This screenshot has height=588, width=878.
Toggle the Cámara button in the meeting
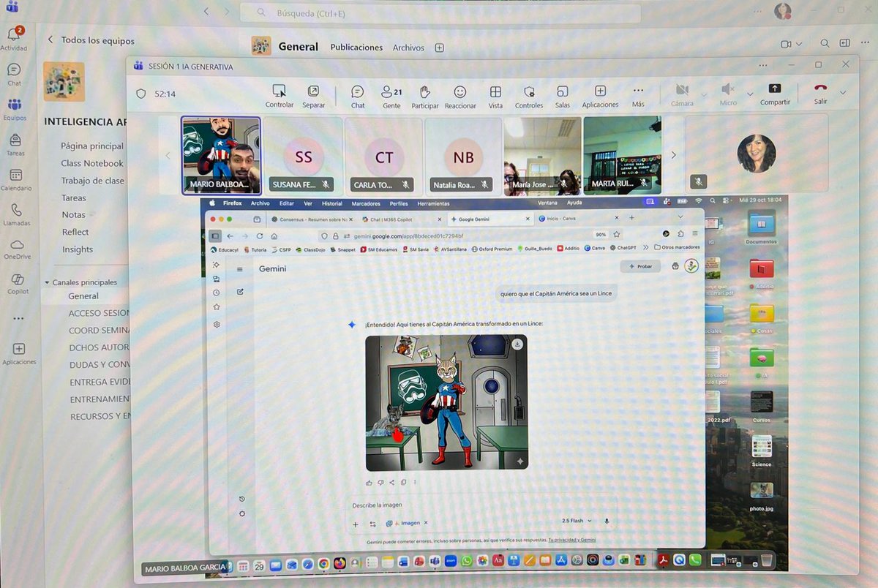[682, 94]
